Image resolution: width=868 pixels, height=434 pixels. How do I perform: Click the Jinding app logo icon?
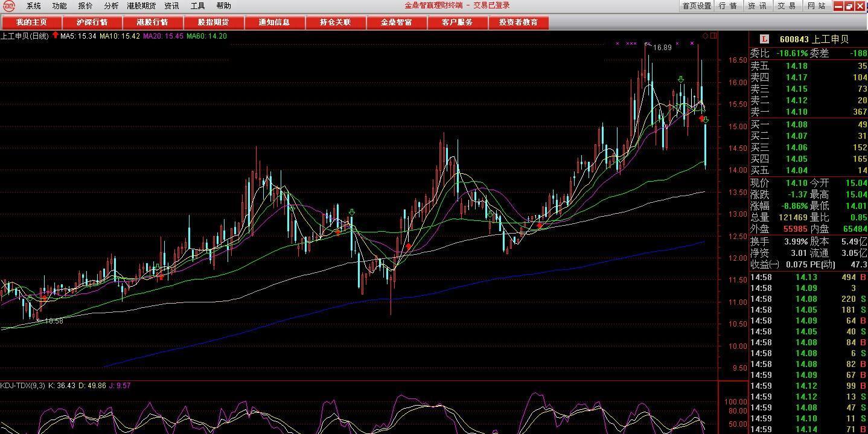(x=8, y=6)
